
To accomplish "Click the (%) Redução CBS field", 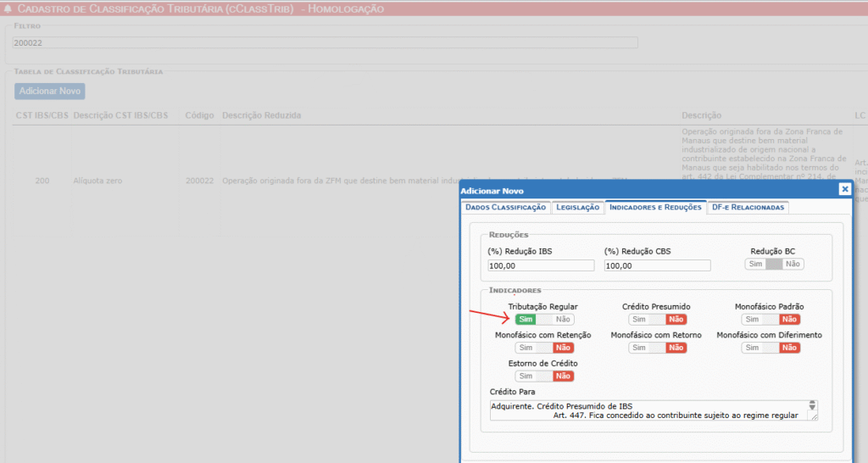I will click(657, 266).
